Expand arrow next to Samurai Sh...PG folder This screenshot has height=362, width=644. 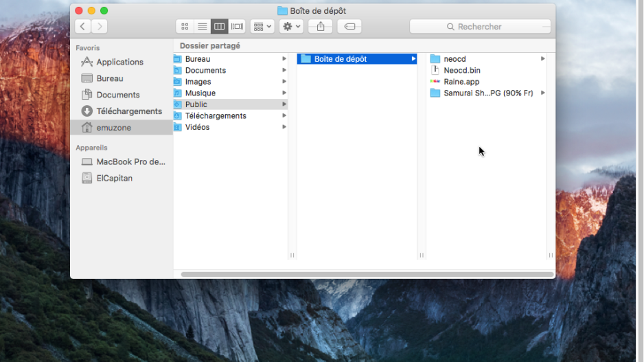tap(542, 93)
